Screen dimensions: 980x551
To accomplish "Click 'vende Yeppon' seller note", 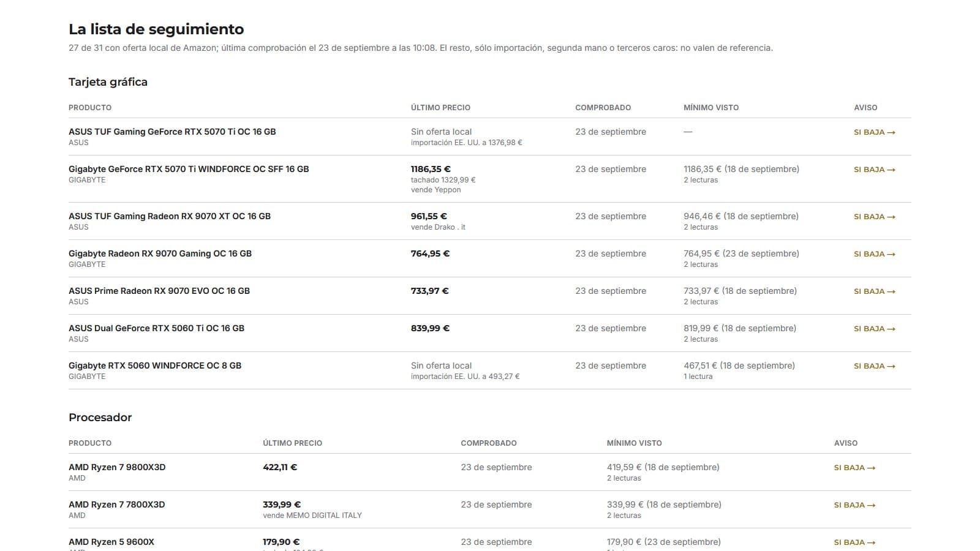I will pyautogui.click(x=436, y=190).
